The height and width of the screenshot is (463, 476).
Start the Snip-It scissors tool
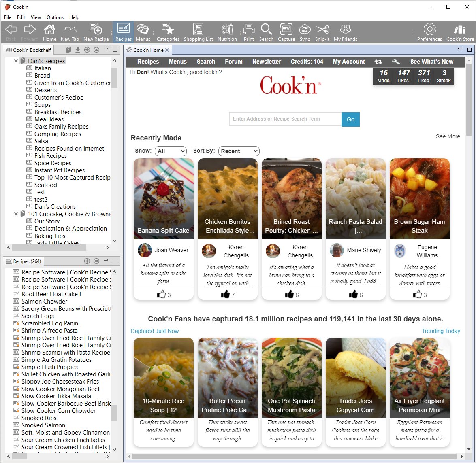click(x=322, y=32)
